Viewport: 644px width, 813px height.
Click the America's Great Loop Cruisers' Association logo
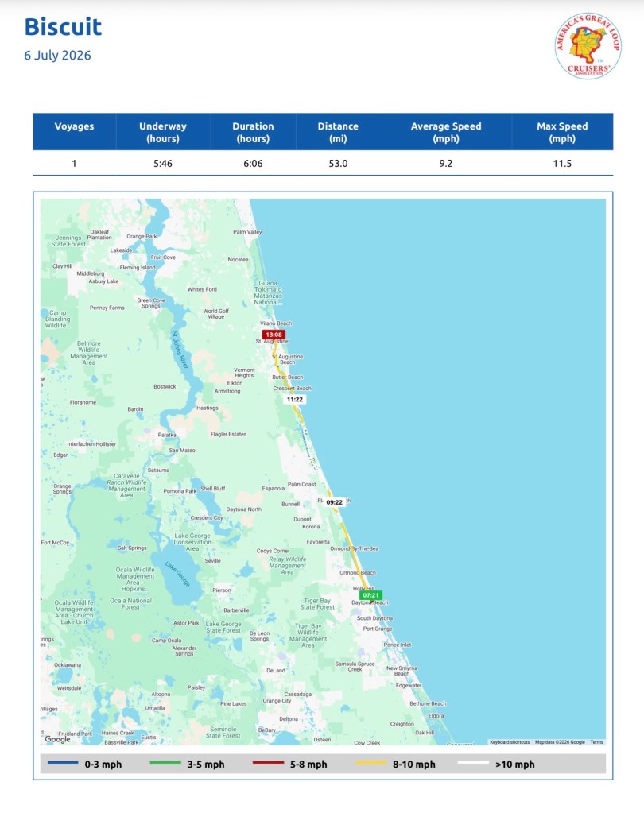pyautogui.click(x=588, y=46)
